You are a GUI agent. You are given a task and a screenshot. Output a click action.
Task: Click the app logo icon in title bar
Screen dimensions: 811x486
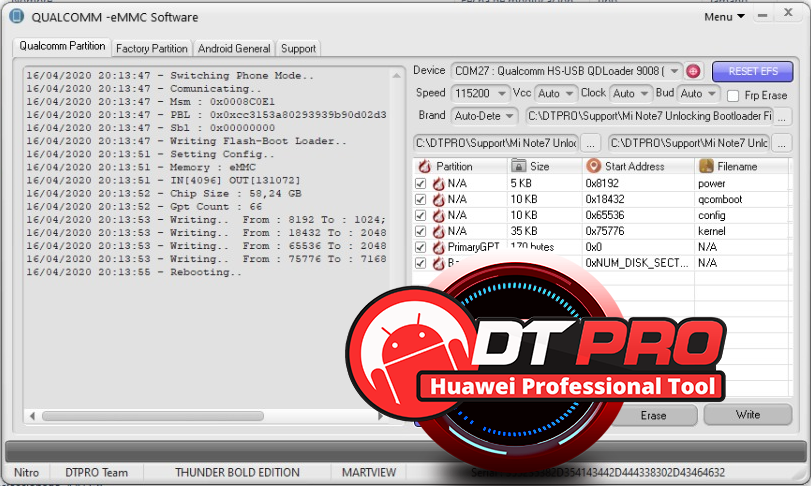(x=16, y=16)
